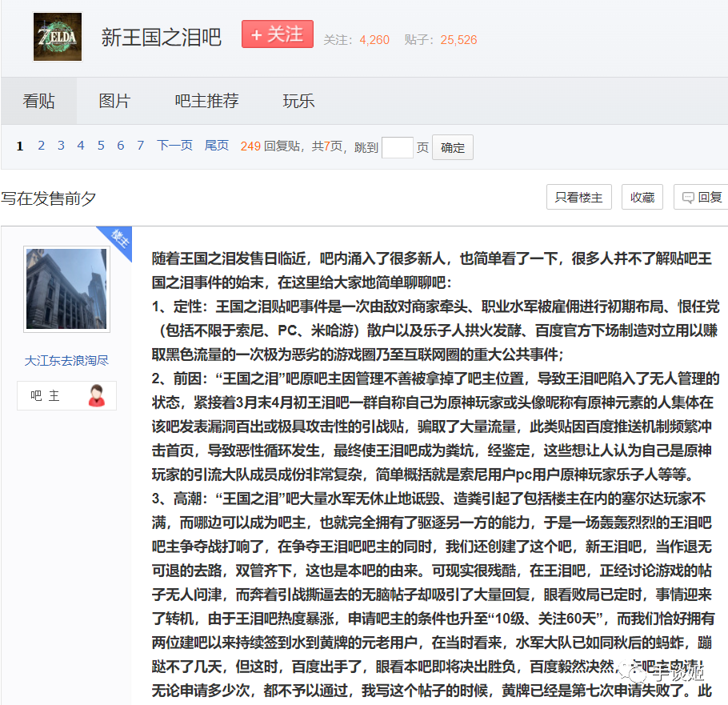Focus the 跳到 page number input field
728x705 pixels.
[x=398, y=148]
